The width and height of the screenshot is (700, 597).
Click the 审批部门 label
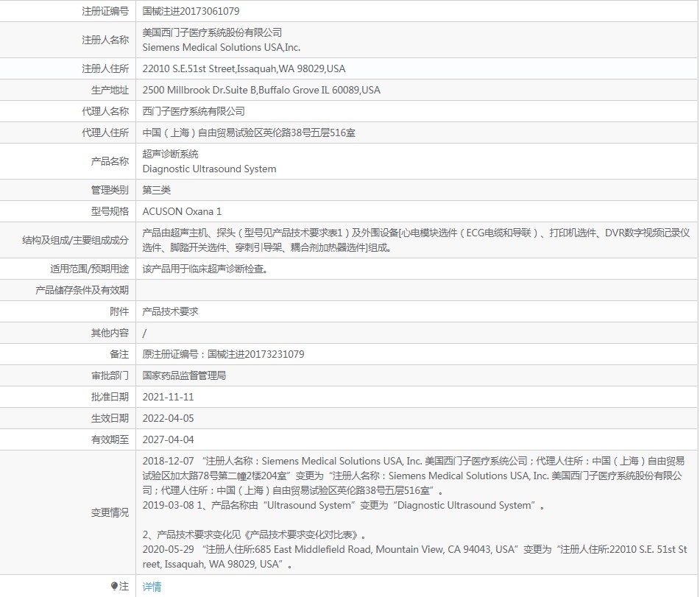pyautogui.click(x=110, y=375)
